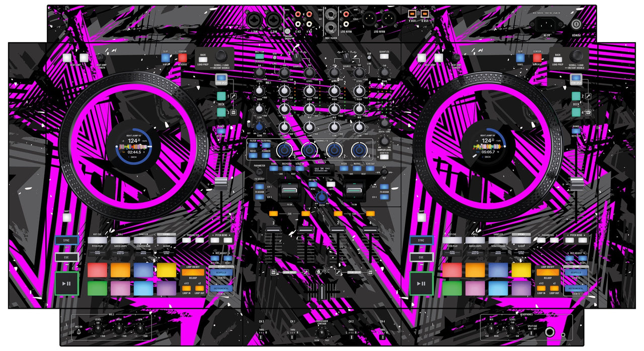Select the RISER main FX button
Screen dimensions: 644x351
coord(344,169)
